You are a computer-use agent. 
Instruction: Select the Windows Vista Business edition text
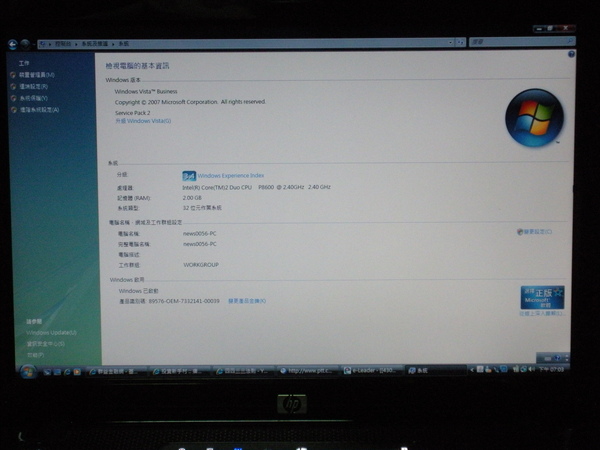tap(146, 91)
